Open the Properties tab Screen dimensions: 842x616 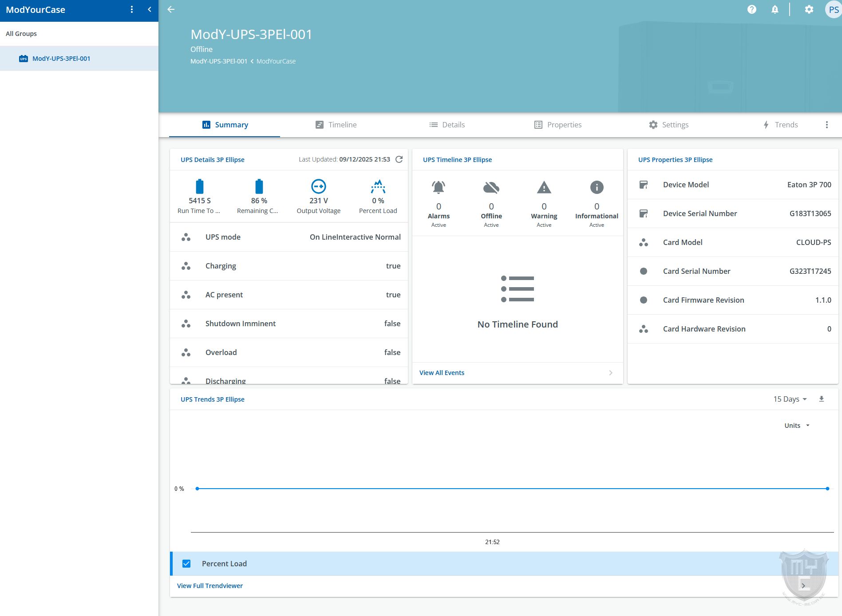coord(557,125)
